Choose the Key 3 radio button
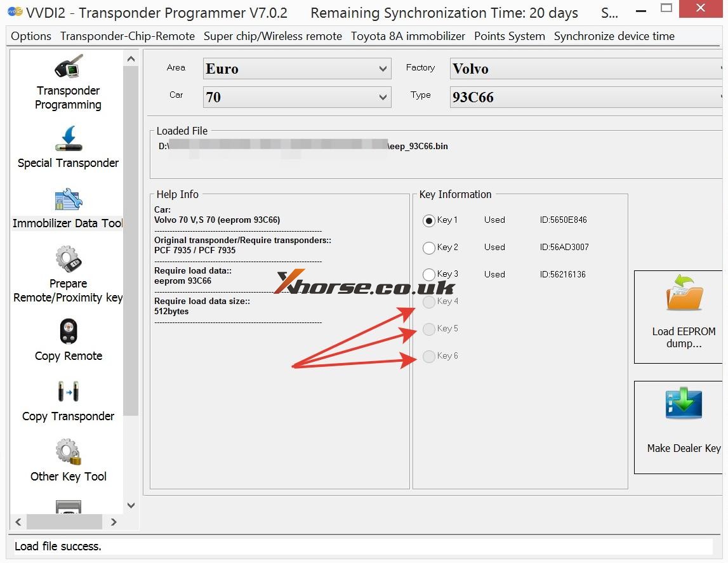 coord(429,275)
